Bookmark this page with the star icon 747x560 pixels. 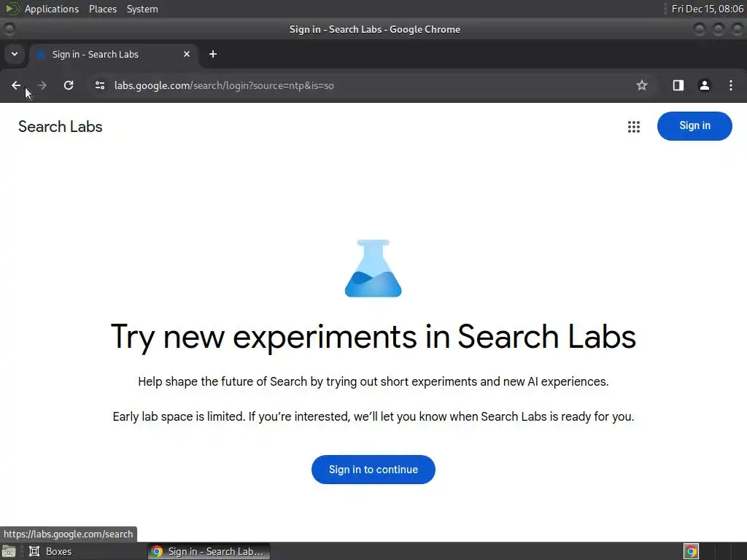[x=642, y=85]
